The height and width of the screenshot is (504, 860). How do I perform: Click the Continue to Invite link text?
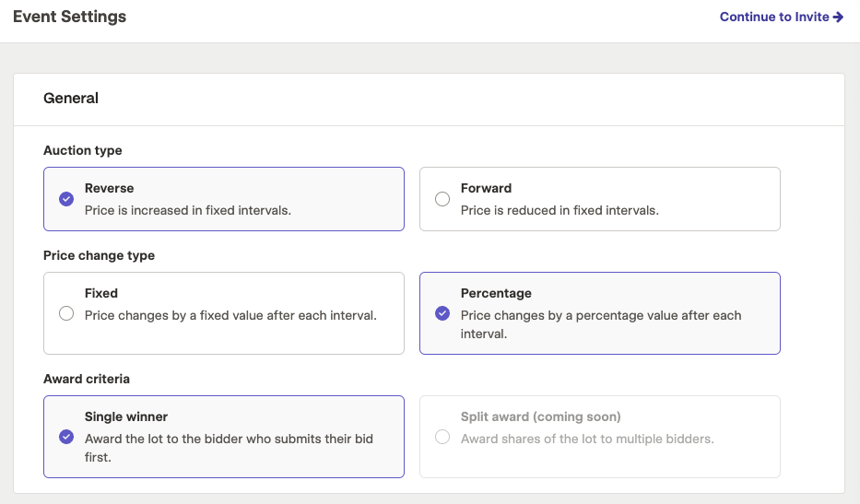pos(774,17)
